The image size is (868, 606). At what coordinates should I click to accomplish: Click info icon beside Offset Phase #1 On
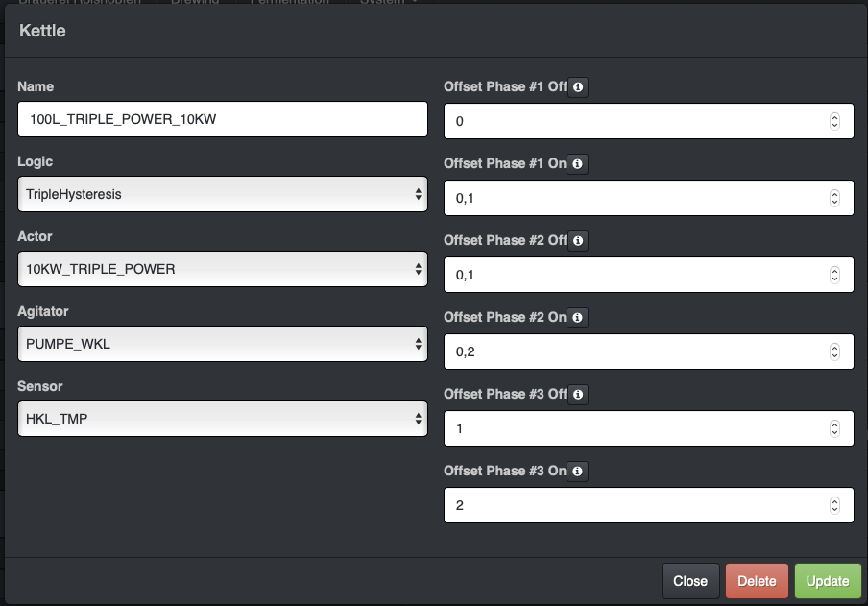[x=577, y=164]
